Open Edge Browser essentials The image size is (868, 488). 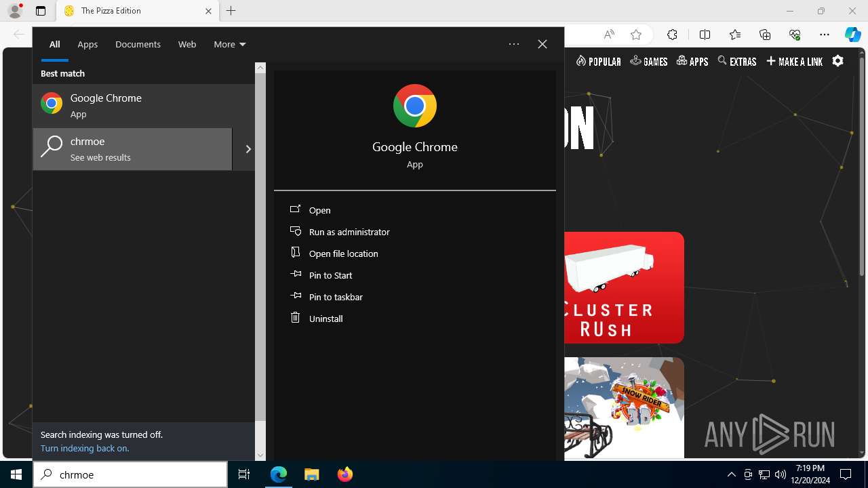pyautogui.click(x=795, y=35)
